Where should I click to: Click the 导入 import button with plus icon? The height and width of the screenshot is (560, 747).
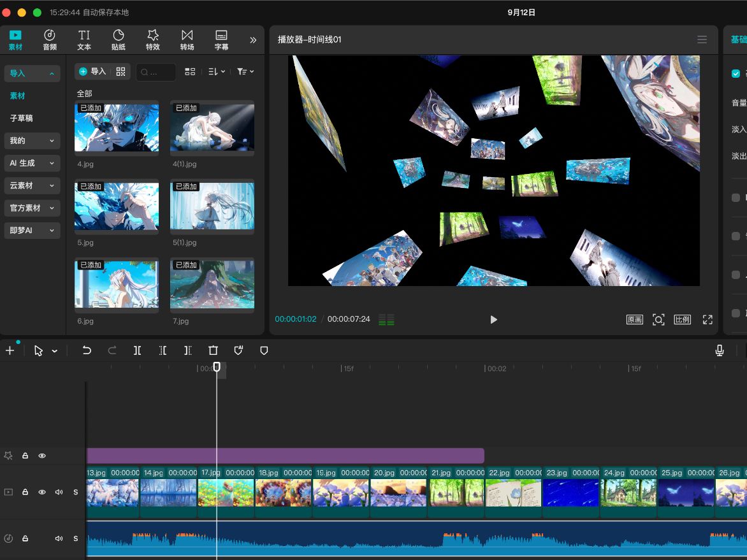[92, 71]
